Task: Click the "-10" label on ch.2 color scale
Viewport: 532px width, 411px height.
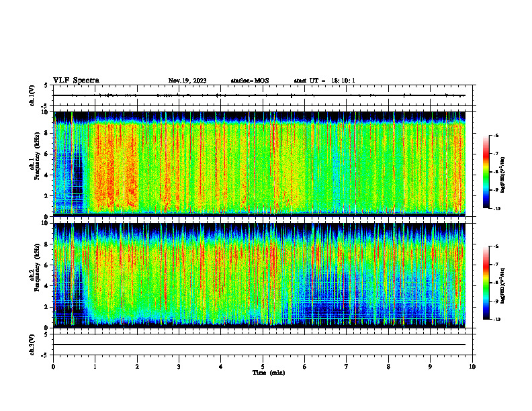Action: 496,320
